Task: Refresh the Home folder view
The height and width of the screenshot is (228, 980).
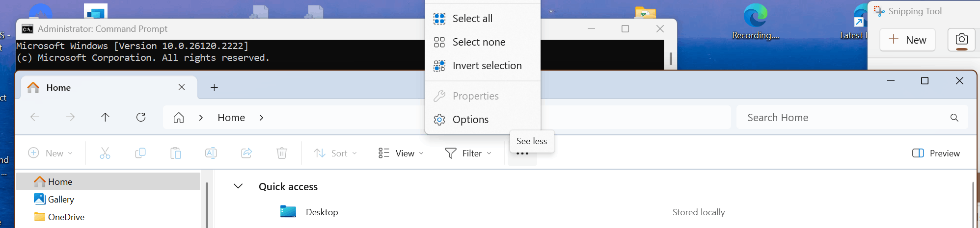Action: (x=141, y=117)
